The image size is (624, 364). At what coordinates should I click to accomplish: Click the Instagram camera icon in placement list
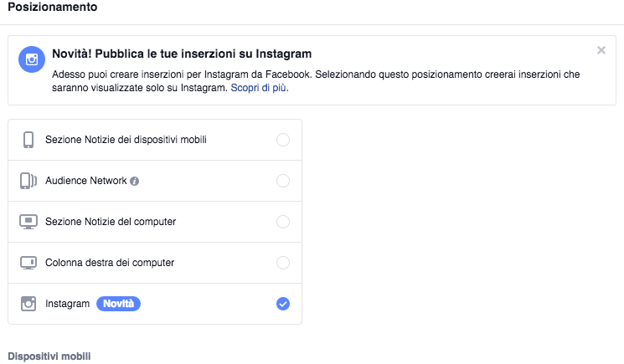[28, 304]
